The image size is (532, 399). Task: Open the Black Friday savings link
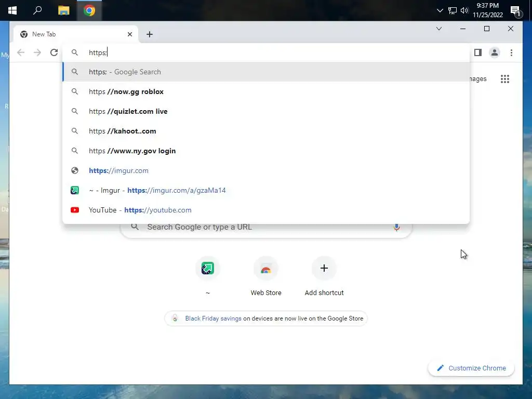pos(213,318)
